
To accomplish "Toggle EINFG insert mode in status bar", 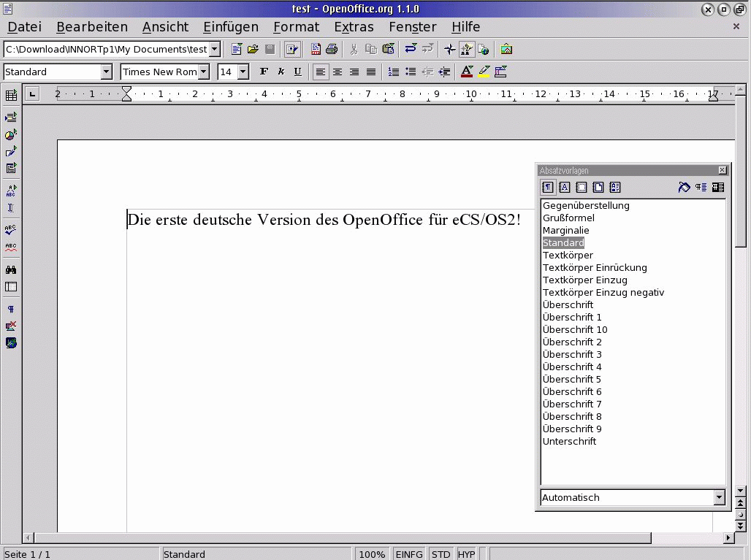I will click(409, 554).
